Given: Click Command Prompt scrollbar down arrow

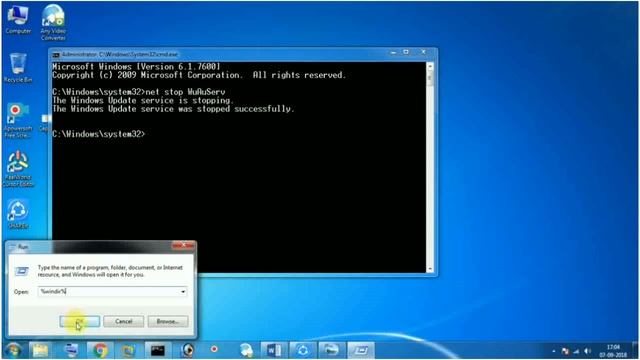Looking at the screenshot, I should coord(429,269).
